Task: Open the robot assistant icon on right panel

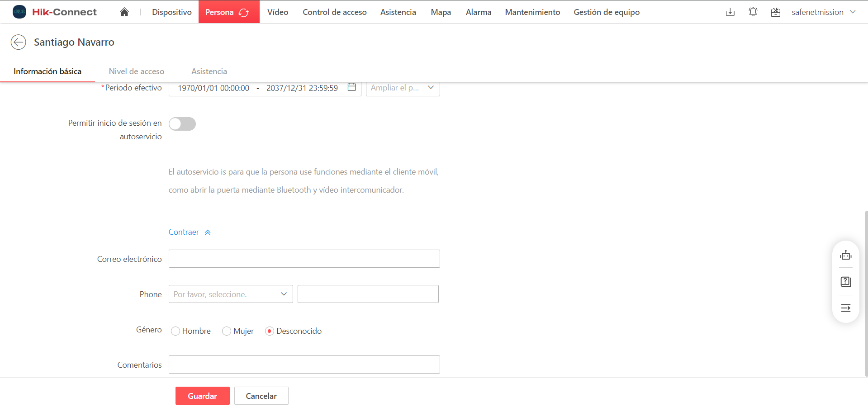Action: (x=845, y=256)
